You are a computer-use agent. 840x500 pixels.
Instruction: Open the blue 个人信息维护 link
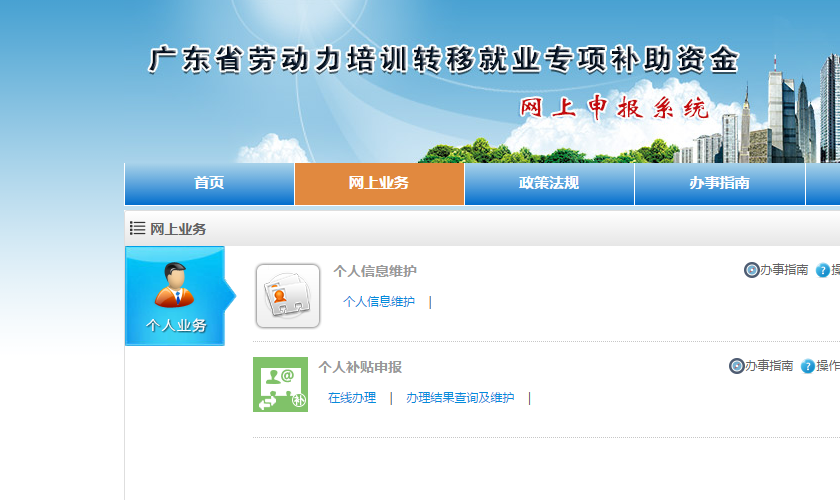tap(378, 302)
